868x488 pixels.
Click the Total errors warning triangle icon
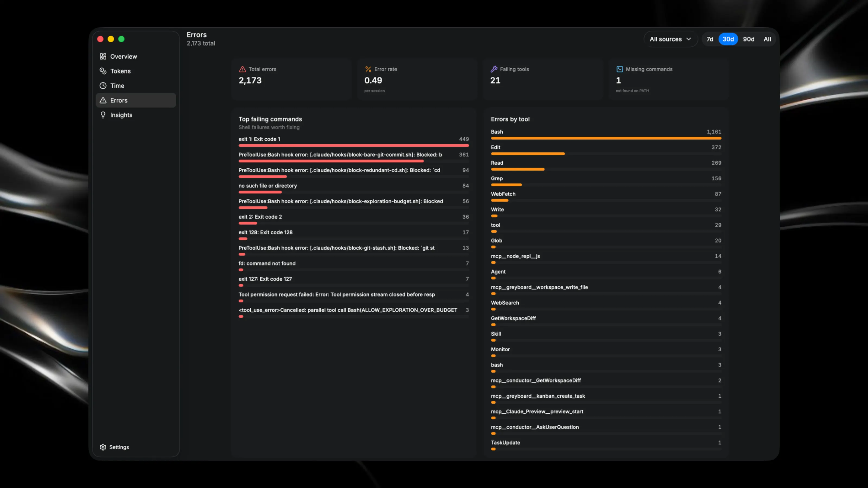(x=242, y=69)
